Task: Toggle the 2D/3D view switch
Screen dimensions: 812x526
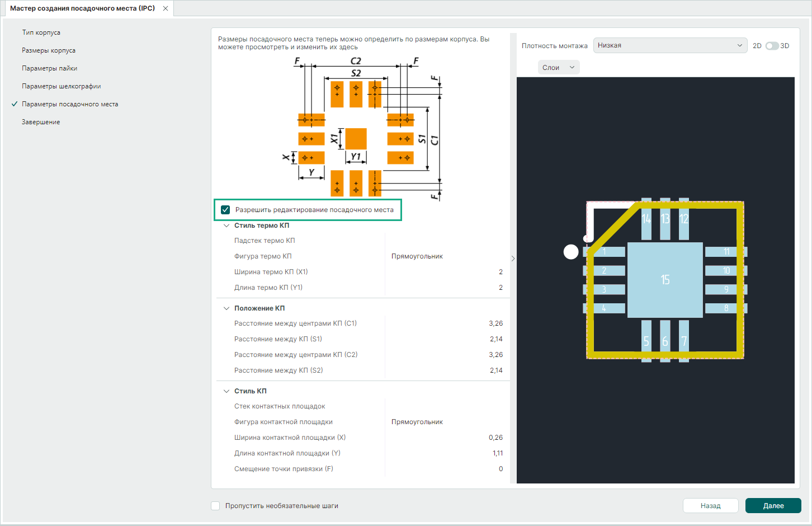Action: [x=771, y=46]
